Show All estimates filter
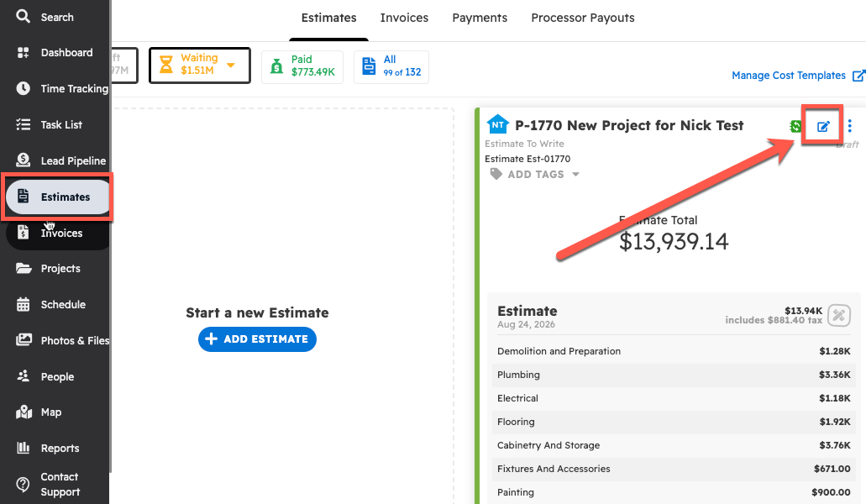The width and height of the screenshot is (866, 504). pyautogui.click(x=391, y=66)
